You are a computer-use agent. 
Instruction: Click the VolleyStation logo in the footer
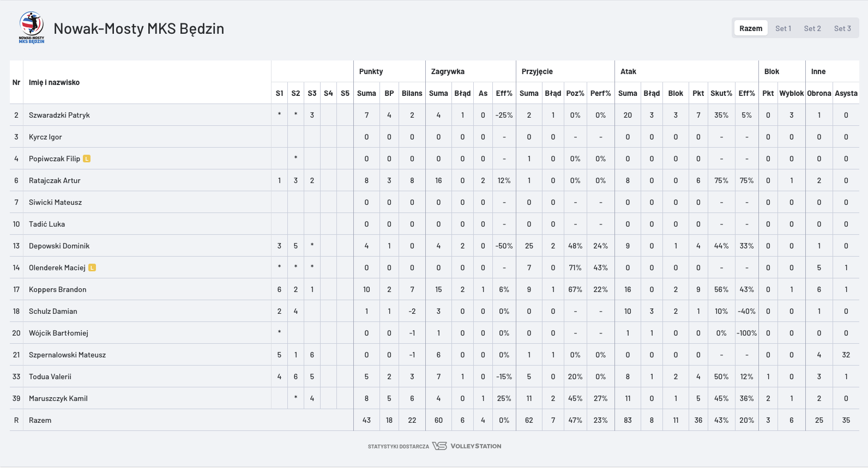tap(467, 446)
